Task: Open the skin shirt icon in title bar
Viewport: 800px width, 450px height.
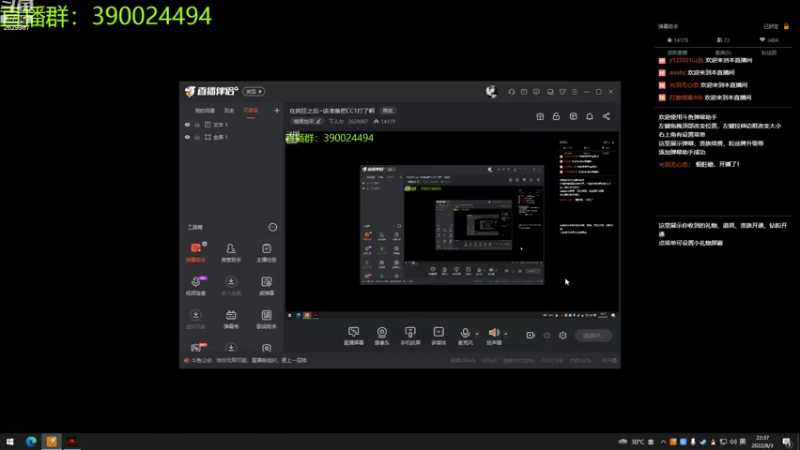Action: [562, 92]
